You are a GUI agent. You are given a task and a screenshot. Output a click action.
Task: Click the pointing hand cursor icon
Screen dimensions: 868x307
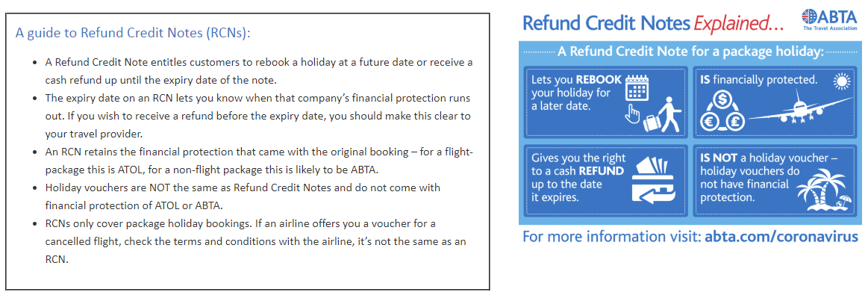(633, 114)
